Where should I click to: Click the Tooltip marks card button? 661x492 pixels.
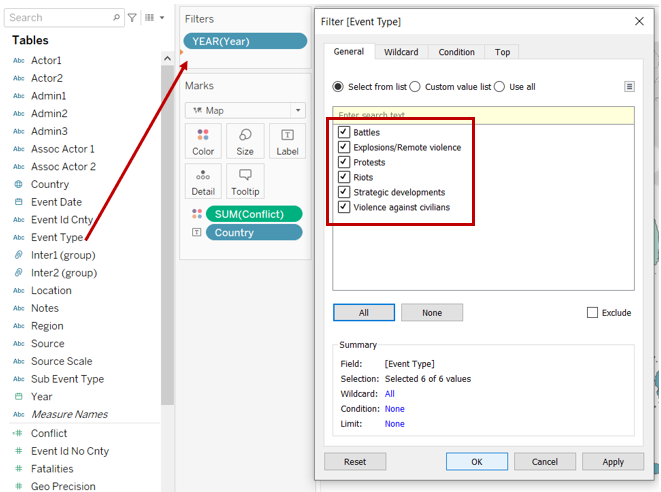coord(245,181)
